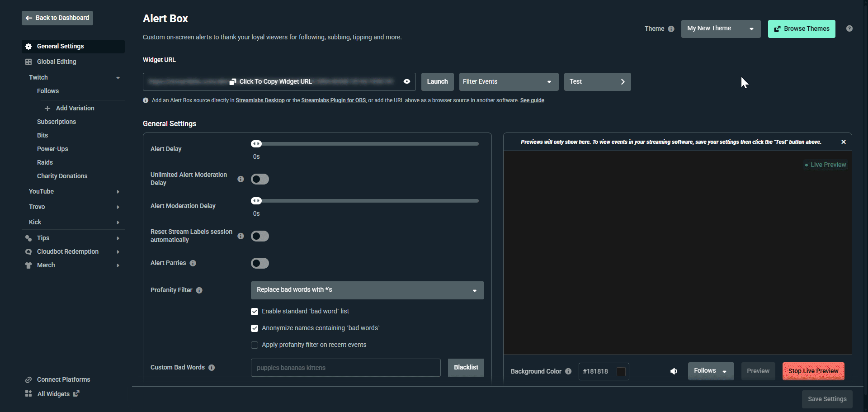Select Subscriptions in the sidebar

(57, 122)
